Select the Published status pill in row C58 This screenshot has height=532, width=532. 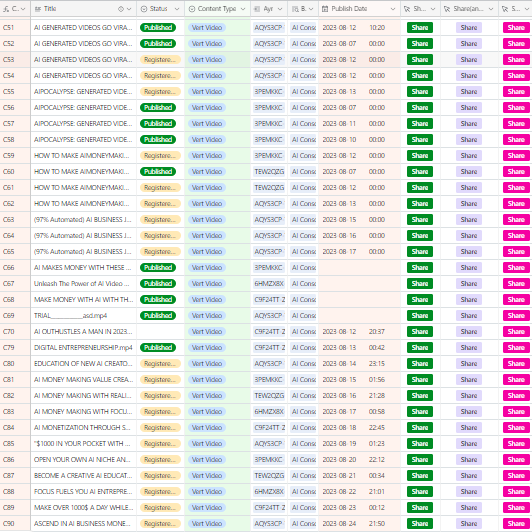pos(158,139)
